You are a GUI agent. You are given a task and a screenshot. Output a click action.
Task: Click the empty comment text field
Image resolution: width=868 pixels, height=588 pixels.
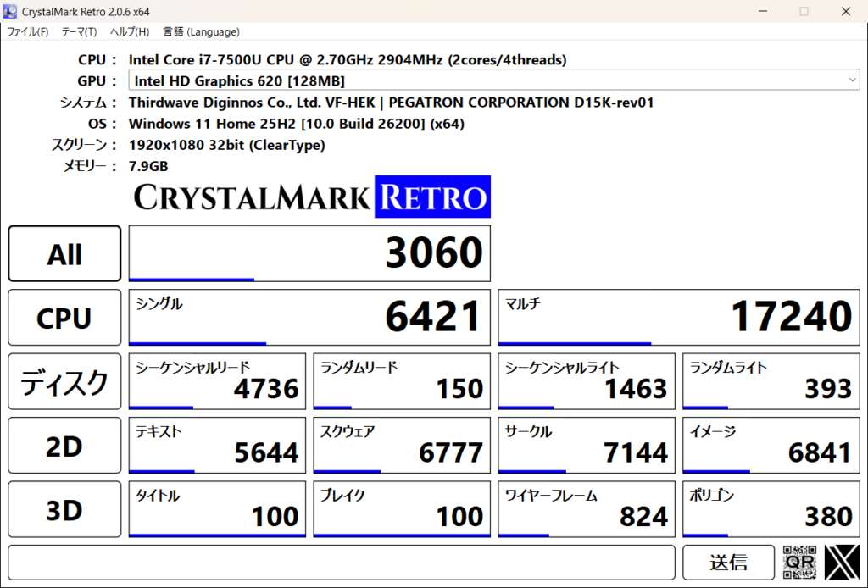pos(341,562)
